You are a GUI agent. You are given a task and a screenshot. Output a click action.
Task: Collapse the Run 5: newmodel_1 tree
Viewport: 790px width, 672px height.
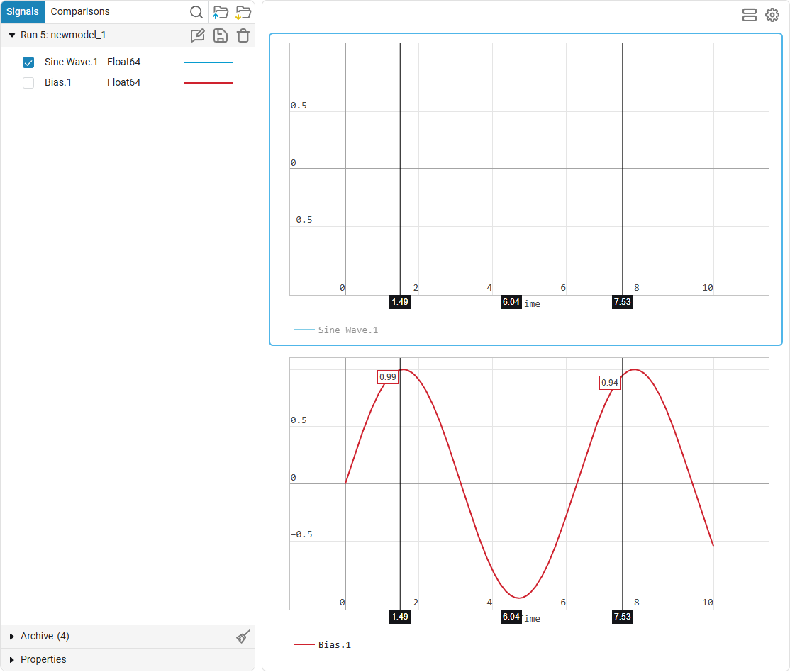[x=12, y=35]
